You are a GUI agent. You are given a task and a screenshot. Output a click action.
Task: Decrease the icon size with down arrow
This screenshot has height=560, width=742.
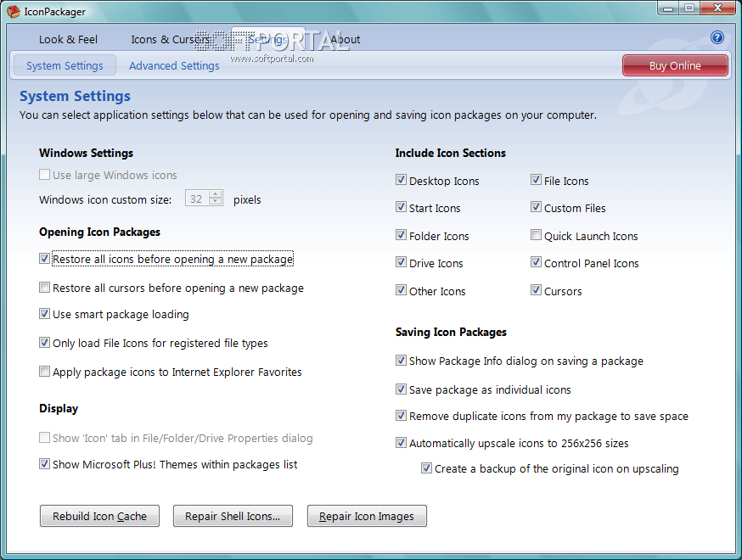coord(216,203)
